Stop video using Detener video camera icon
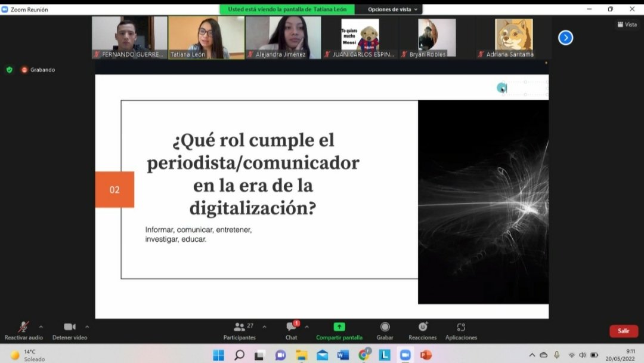The height and width of the screenshot is (363, 644). coord(69,327)
